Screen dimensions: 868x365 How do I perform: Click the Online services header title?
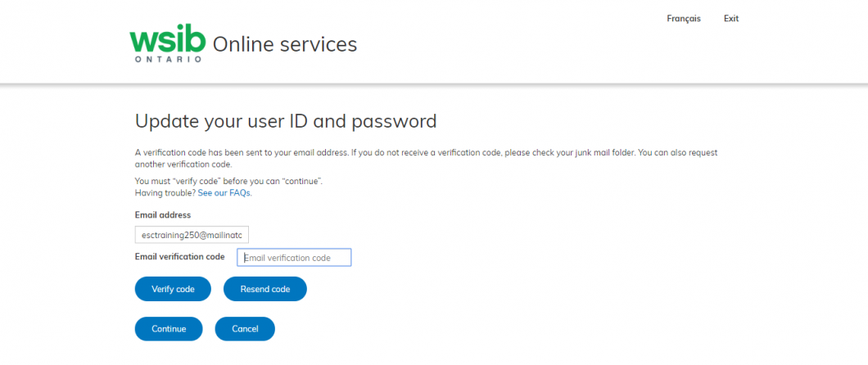[x=285, y=44]
